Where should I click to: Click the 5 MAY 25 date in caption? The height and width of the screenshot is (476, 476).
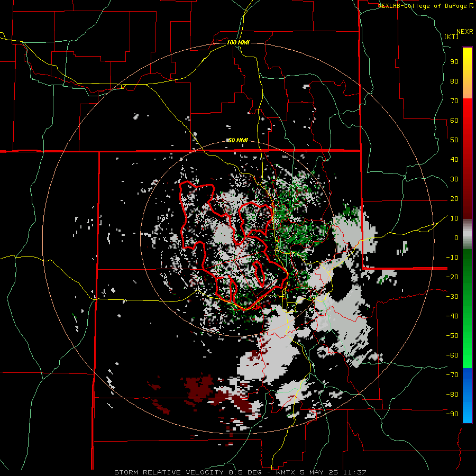(x=320, y=472)
